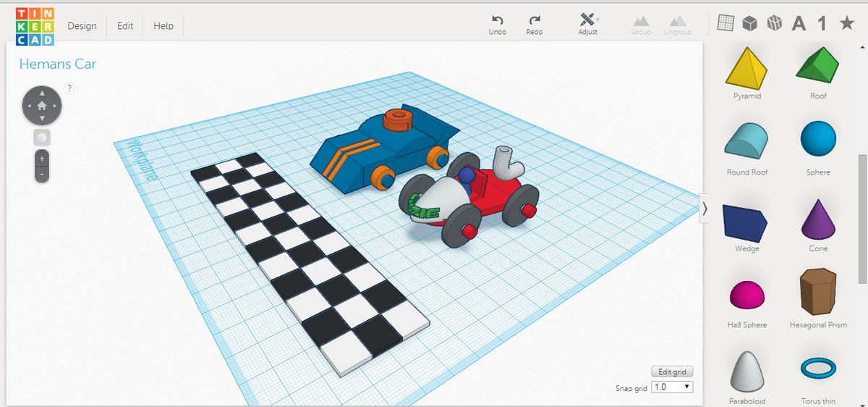Click the home view button
The height and width of the screenshot is (407, 868).
coord(42,106)
